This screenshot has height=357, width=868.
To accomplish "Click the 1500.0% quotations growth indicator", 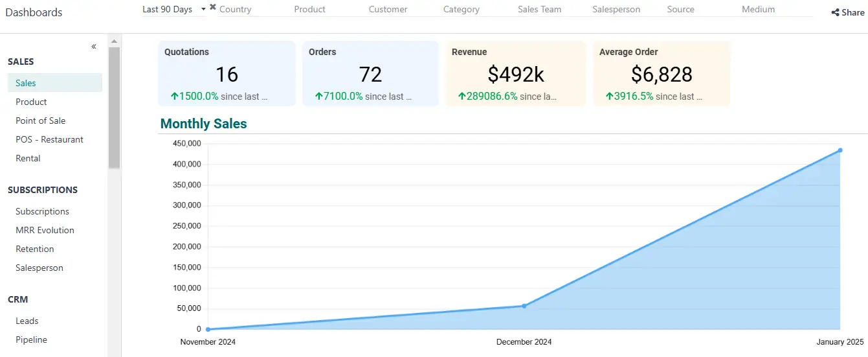I will [194, 97].
